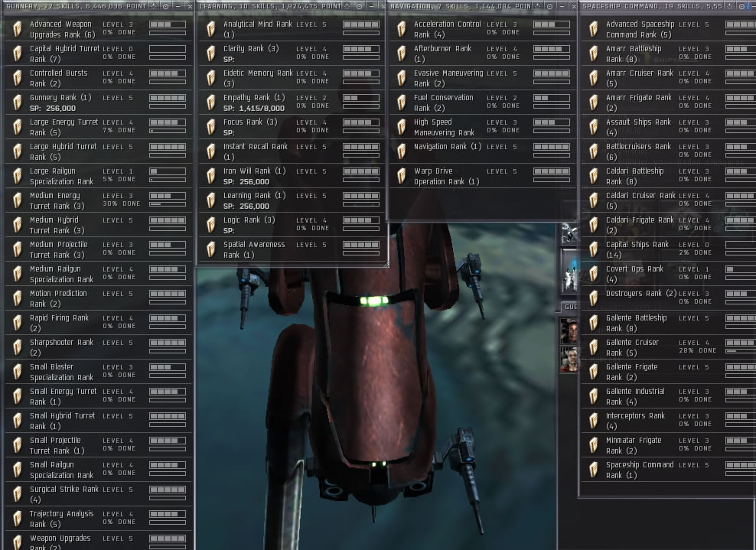Image resolution: width=756 pixels, height=550 pixels.
Task: Click the Warp Drive Operation skill book icon
Action: (x=401, y=176)
